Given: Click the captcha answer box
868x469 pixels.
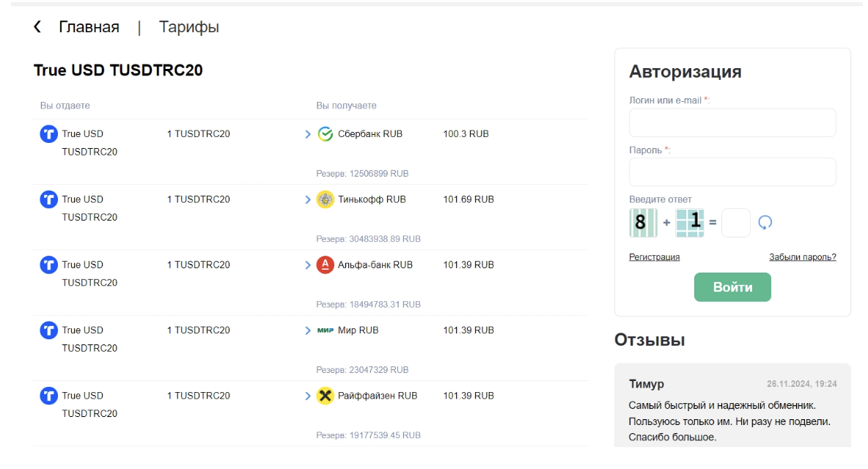Looking at the screenshot, I should [x=735, y=223].
